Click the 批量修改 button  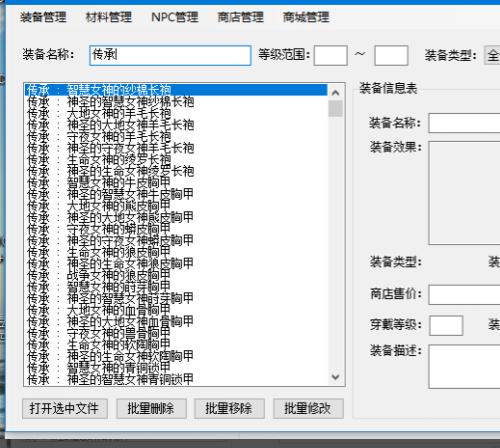click(308, 408)
